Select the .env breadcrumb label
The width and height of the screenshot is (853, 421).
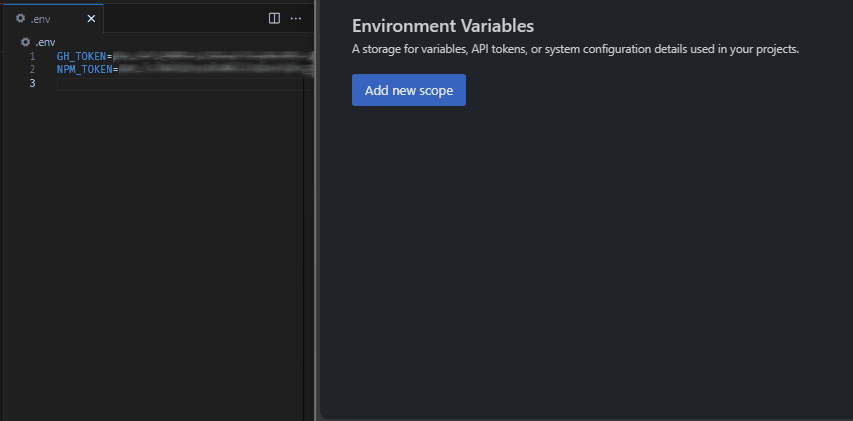45,42
